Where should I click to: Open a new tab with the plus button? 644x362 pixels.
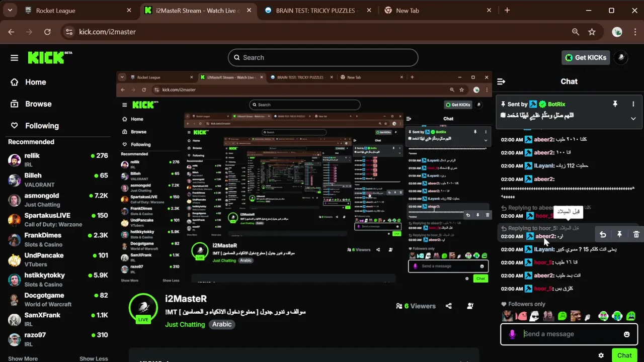coord(507,11)
